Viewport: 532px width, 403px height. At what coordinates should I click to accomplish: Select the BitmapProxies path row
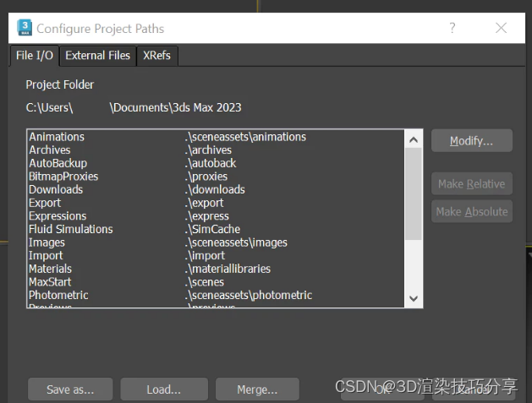tap(216, 177)
